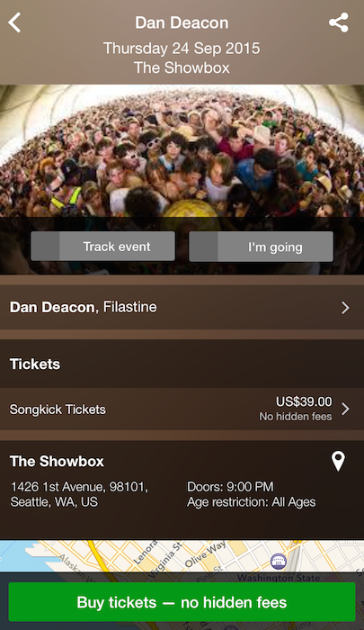This screenshot has width=364, height=630.
Task: Open the map preview near Olive Way
Action: tap(182, 556)
